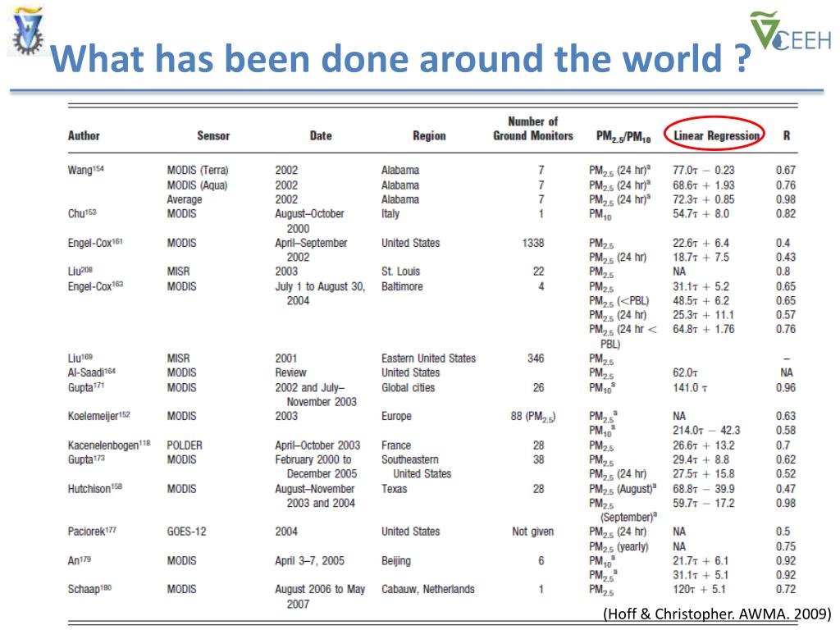The height and width of the screenshot is (630, 840).
Task: Click the 'Italy' region cell
Action: click(390, 214)
